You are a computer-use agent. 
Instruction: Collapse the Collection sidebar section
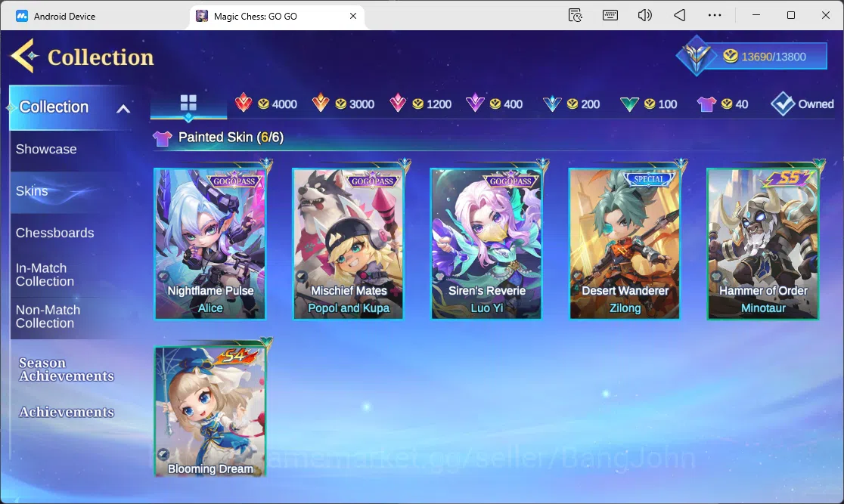123,109
